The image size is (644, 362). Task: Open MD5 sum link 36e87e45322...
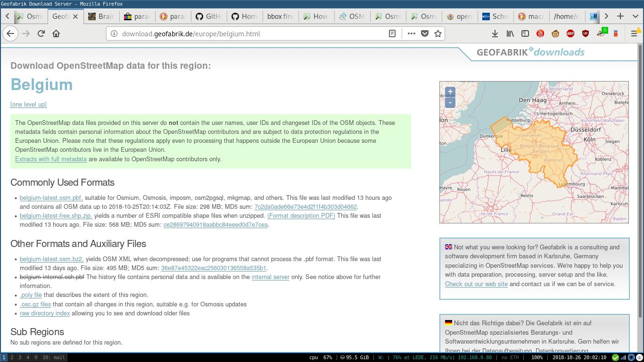(x=214, y=268)
